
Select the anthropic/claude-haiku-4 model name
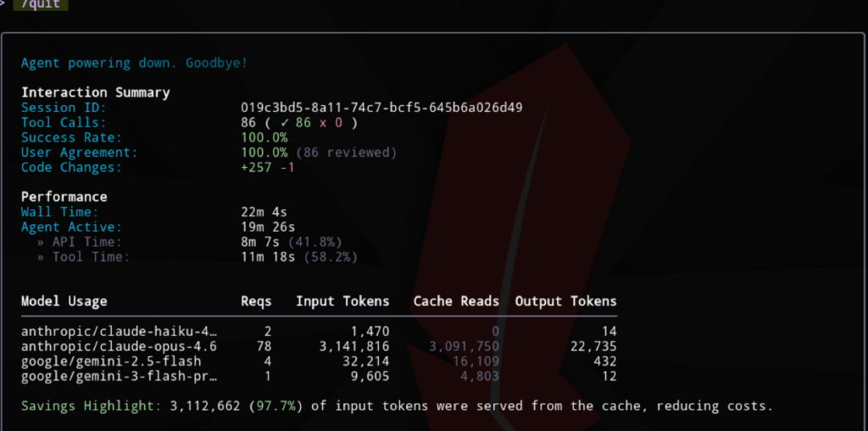click(119, 331)
